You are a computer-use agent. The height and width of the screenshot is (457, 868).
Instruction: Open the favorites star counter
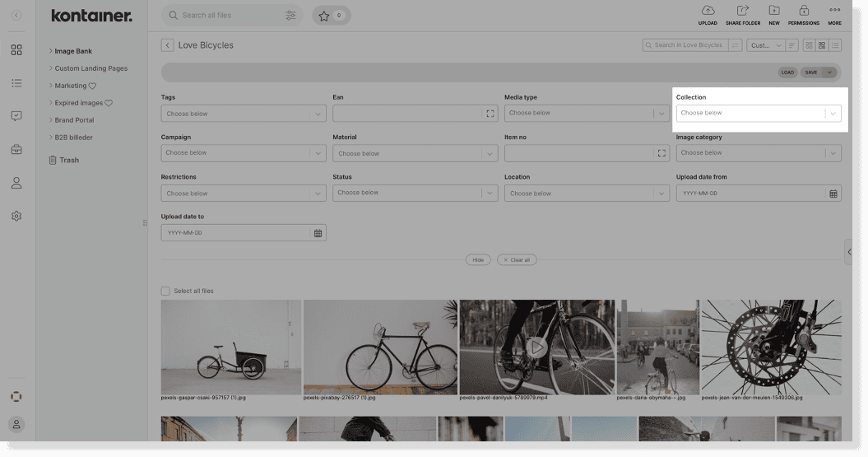[x=331, y=16]
